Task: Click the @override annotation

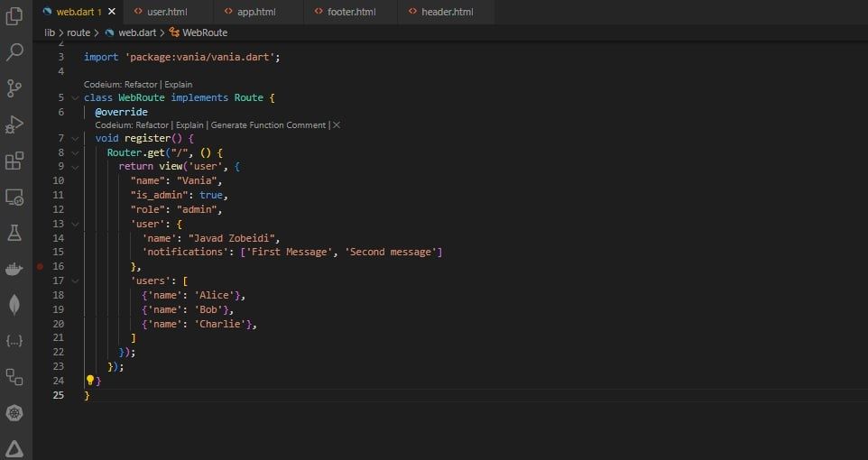Action: [x=121, y=113]
